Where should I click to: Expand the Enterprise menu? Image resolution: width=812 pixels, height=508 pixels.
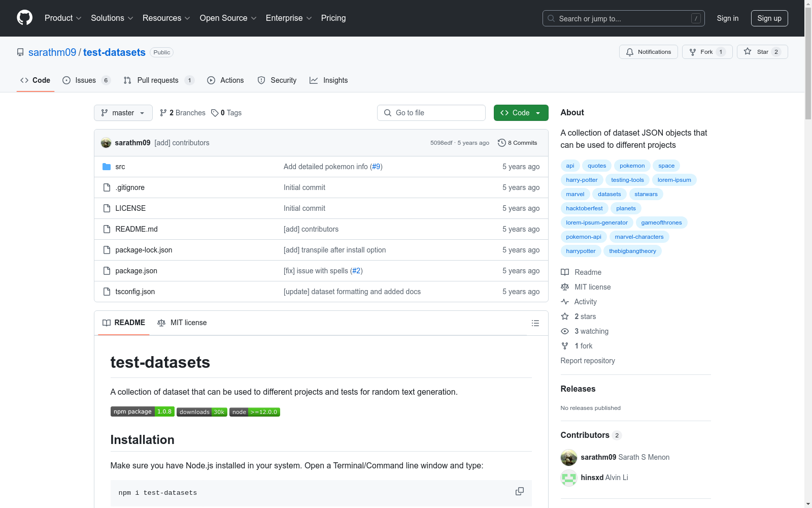tap(289, 18)
